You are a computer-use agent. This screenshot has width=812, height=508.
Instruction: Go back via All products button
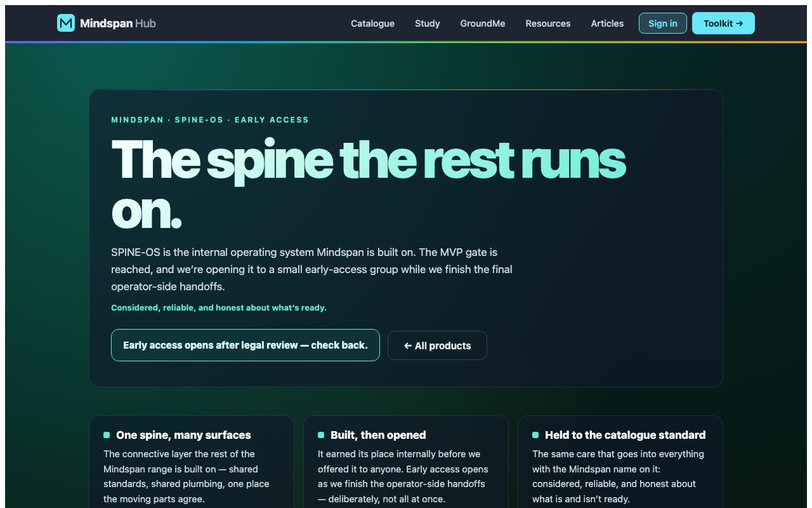437,345
